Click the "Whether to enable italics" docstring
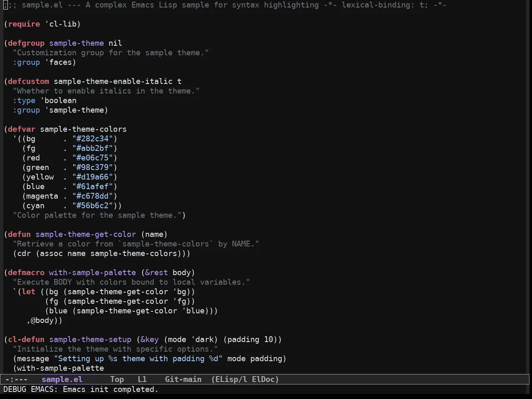The height and width of the screenshot is (399, 532). 106,91
